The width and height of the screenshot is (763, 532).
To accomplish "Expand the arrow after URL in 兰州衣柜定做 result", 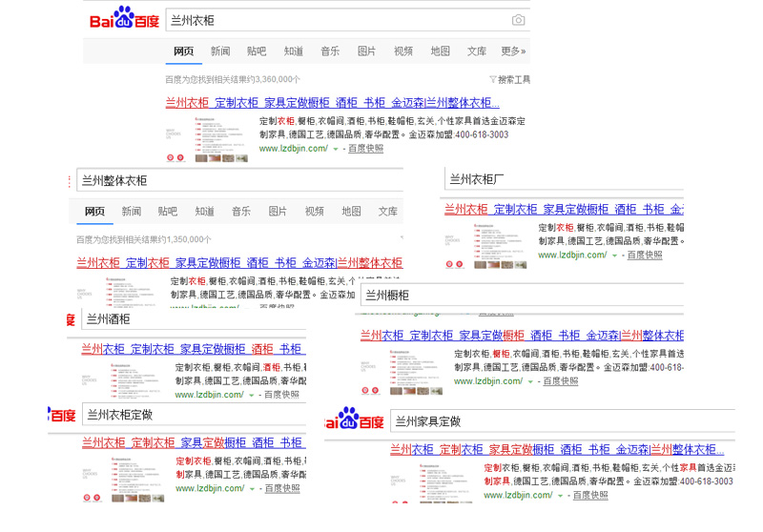I will tap(252, 489).
